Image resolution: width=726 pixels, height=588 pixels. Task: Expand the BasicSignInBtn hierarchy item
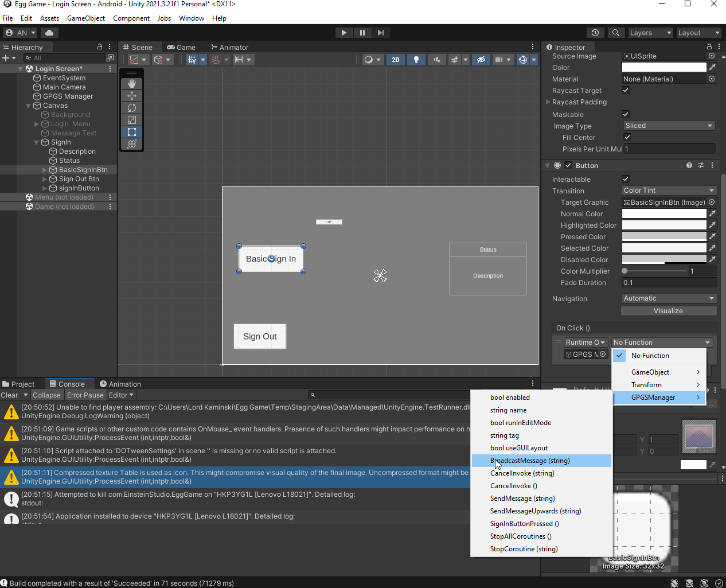[x=45, y=170]
